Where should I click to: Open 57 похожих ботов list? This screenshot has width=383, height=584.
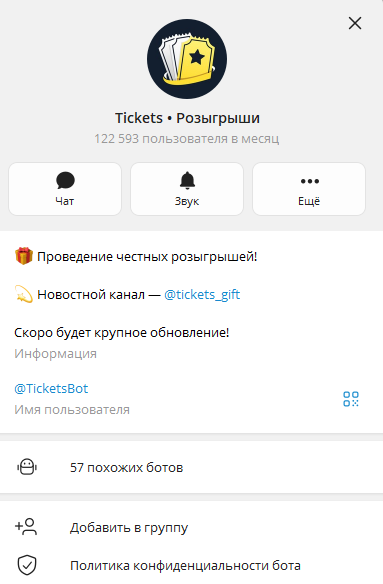(192, 467)
